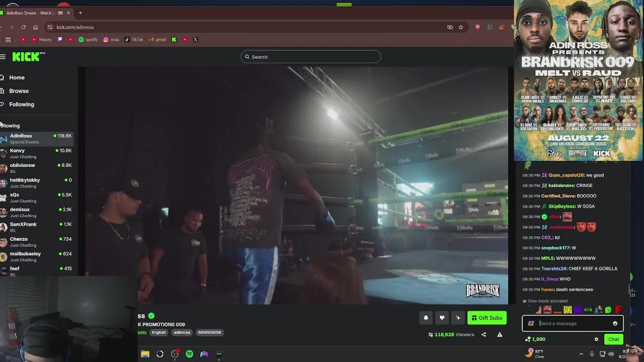Open the Kick bookmark icon
The width and height of the screenshot is (644, 362).
point(174,40)
